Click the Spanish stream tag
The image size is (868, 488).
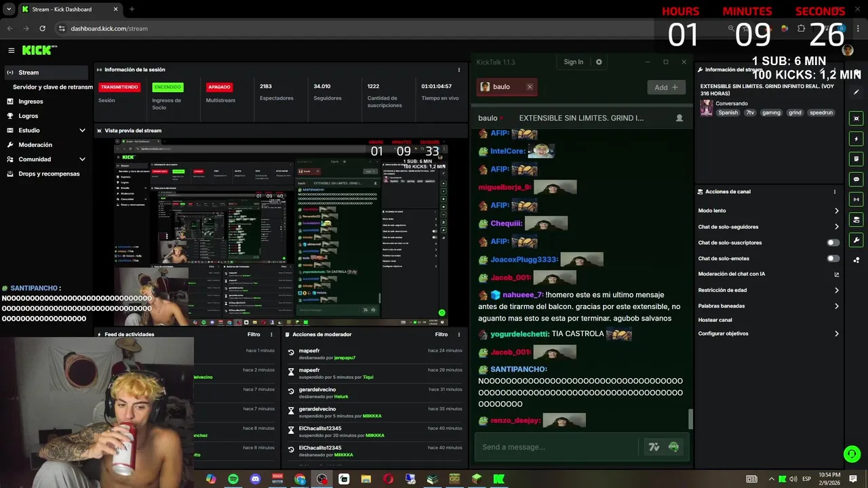tap(728, 113)
